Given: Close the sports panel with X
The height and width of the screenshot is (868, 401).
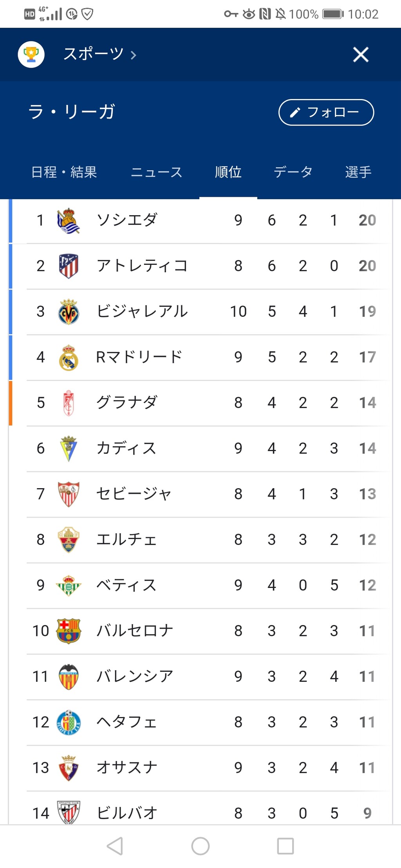Looking at the screenshot, I should point(360,54).
